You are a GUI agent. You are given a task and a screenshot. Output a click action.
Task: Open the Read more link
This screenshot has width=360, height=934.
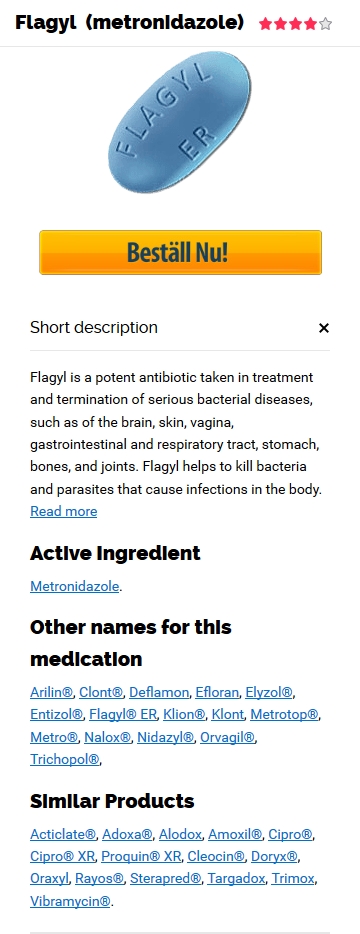pos(63,511)
